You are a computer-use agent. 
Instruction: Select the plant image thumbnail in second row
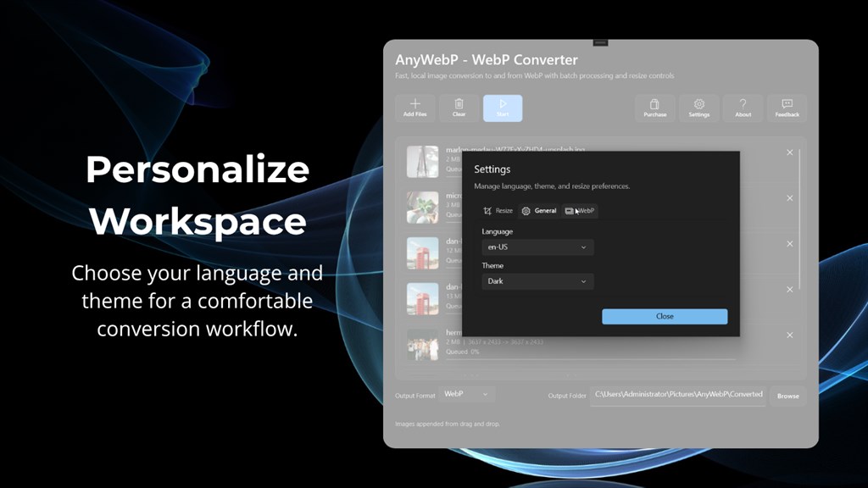pos(422,208)
